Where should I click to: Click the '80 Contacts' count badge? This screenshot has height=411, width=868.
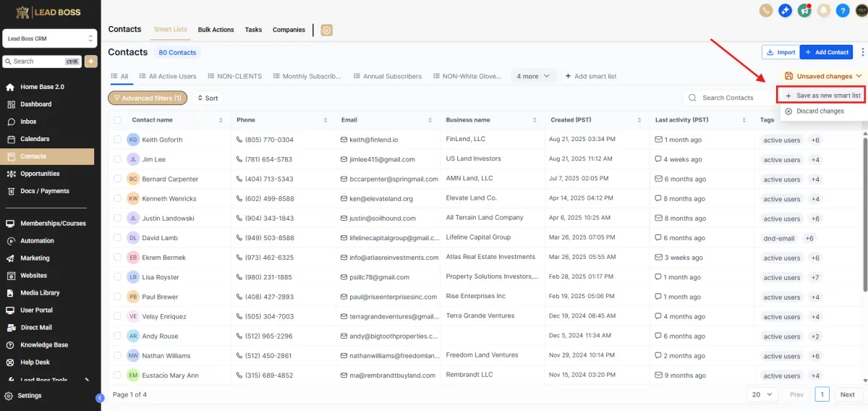[177, 53]
